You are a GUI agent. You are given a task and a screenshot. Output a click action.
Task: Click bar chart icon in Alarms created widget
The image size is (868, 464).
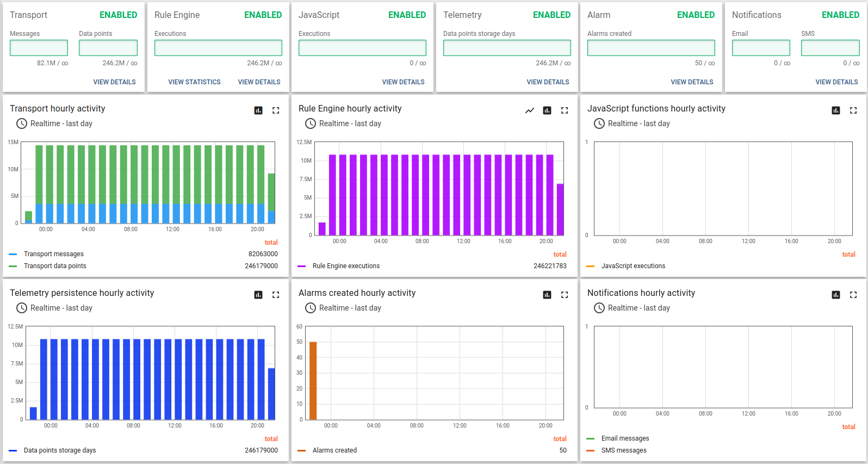547,295
